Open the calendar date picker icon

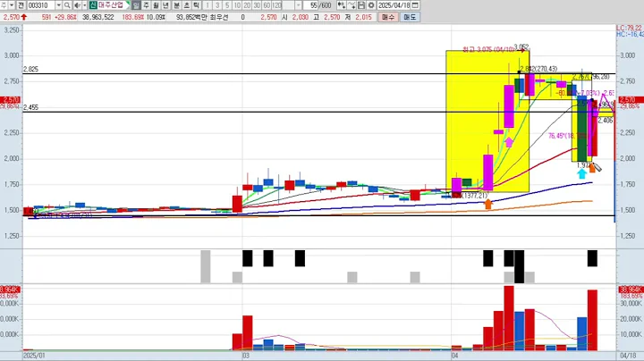(415, 5)
